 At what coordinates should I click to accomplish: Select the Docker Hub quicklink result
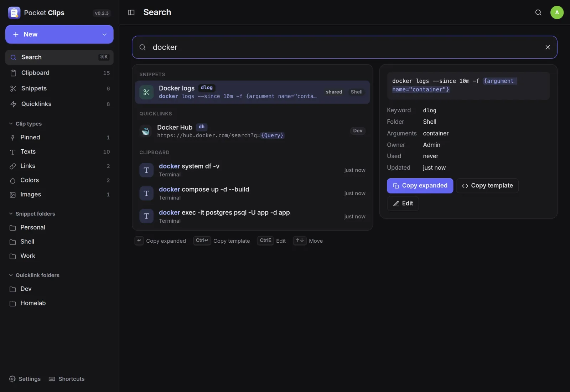(x=252, y=131)
